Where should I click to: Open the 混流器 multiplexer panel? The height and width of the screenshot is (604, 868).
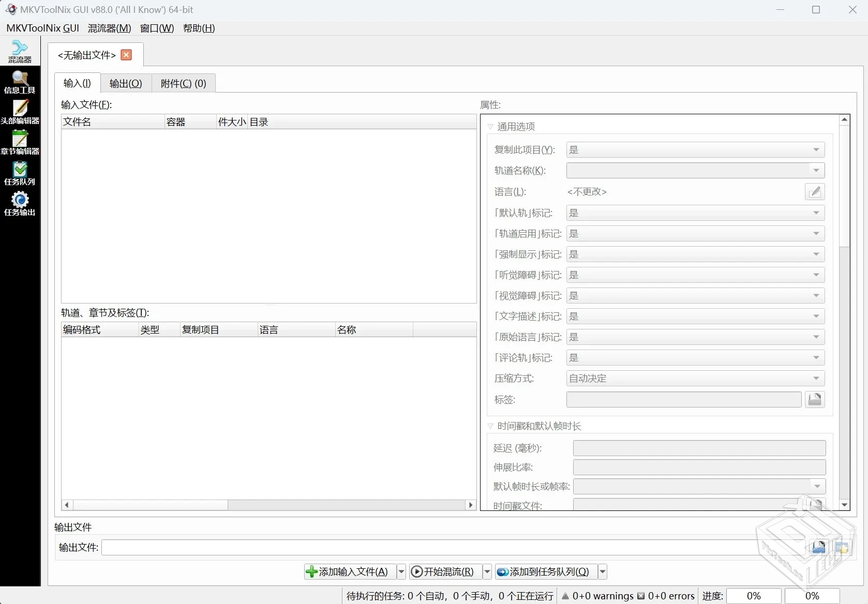click(20, 51)
